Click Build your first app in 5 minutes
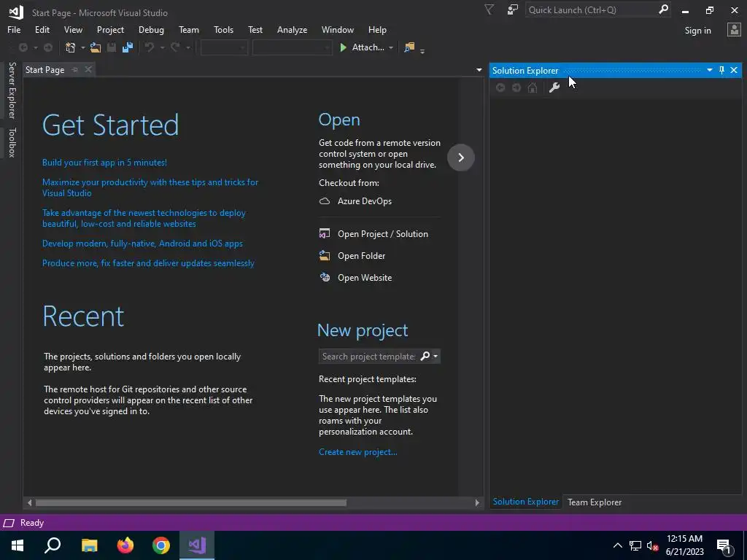The image size is (747, 560). (104, 163)
